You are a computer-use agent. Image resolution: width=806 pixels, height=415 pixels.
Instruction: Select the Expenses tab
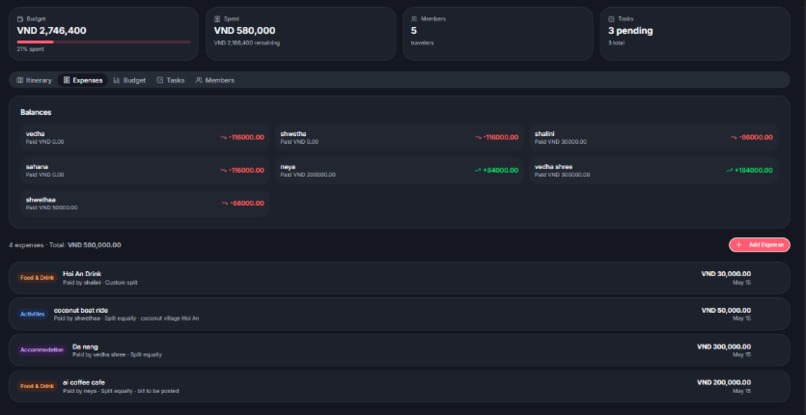click(x=83, y=80)
